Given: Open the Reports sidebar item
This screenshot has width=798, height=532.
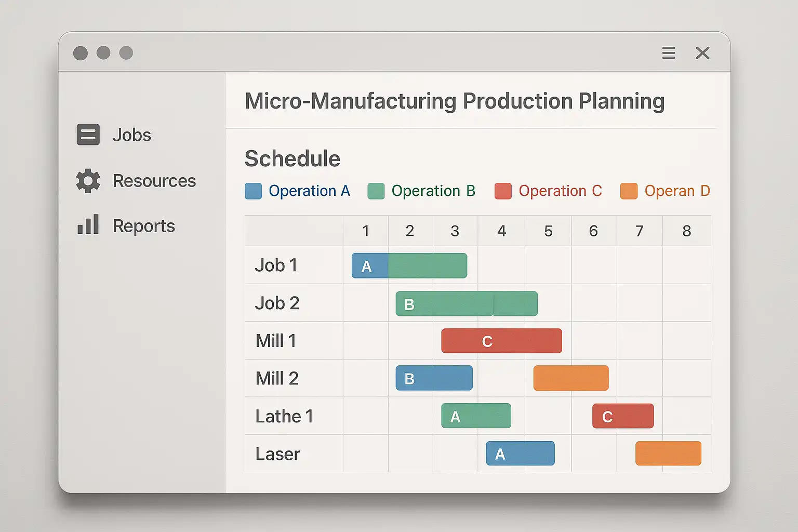Looking at the screenshot, I should coord(143,226).
